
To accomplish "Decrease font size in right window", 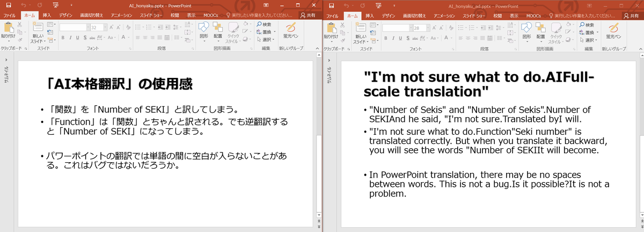I will tap(441, 28).
